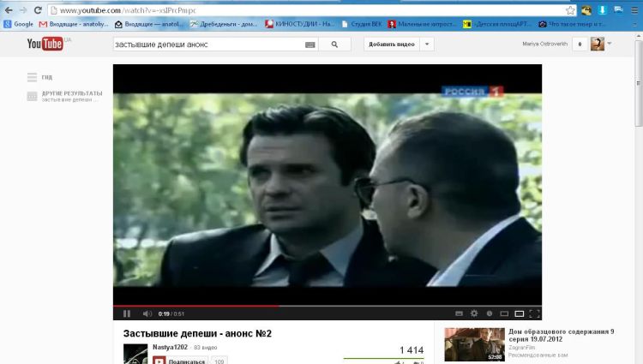The image size is (643, 364).
Task: Click the blue download arrow extension icon
Action: tap(602, 10)
